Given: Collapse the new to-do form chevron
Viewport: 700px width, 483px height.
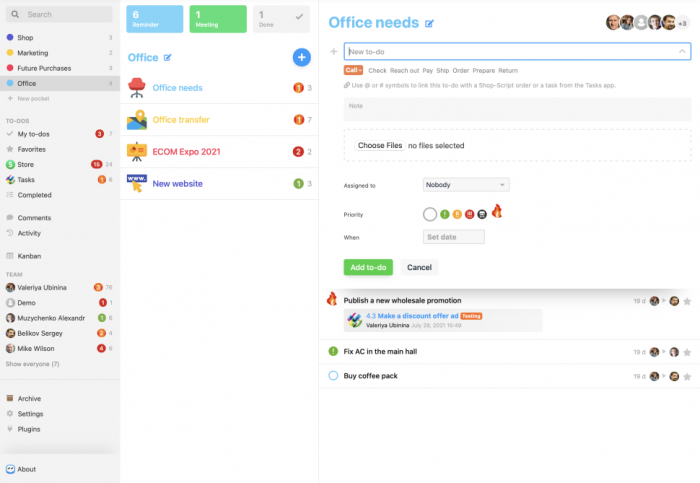Looking at the screenshot, I should click(682, 51).
